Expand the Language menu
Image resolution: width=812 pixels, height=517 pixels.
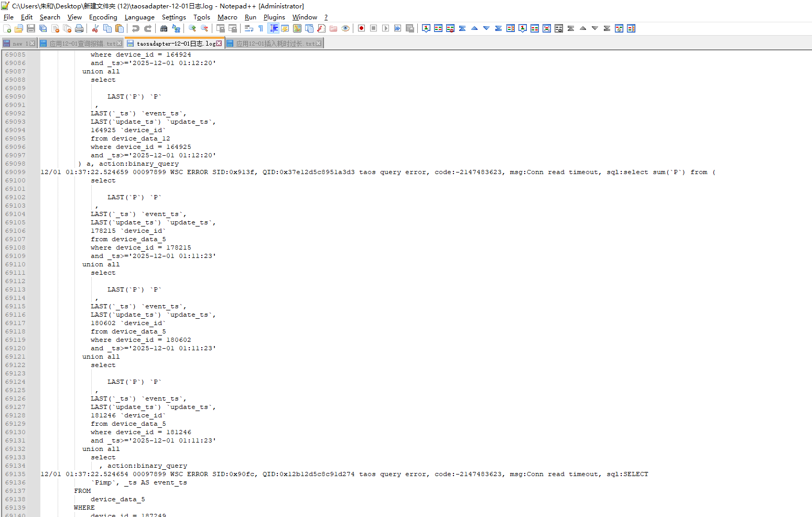coord(139,17)
